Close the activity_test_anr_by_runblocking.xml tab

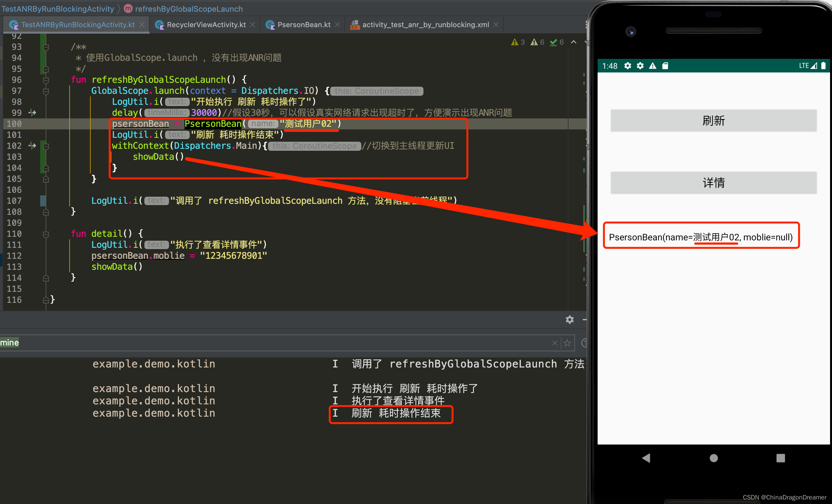(x=496, y=25)
